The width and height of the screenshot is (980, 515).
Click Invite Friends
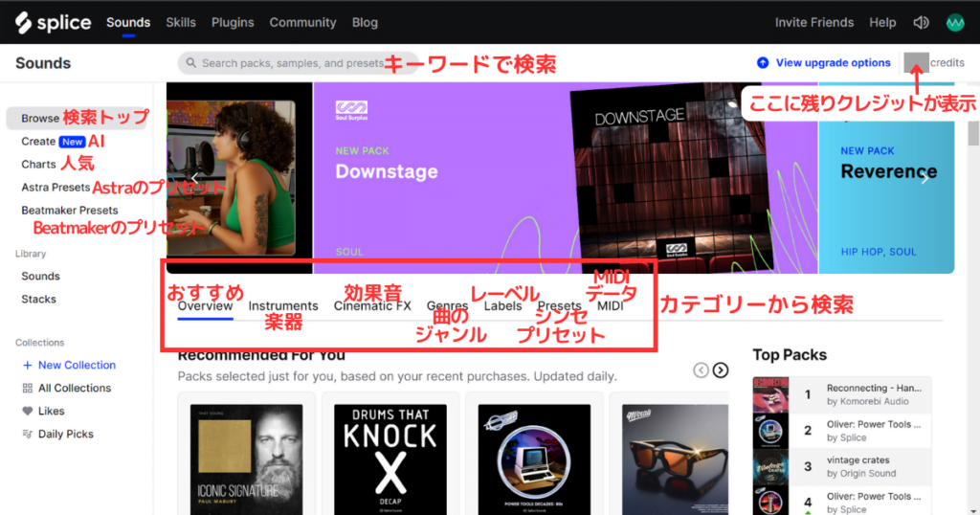tap(814, 23)
